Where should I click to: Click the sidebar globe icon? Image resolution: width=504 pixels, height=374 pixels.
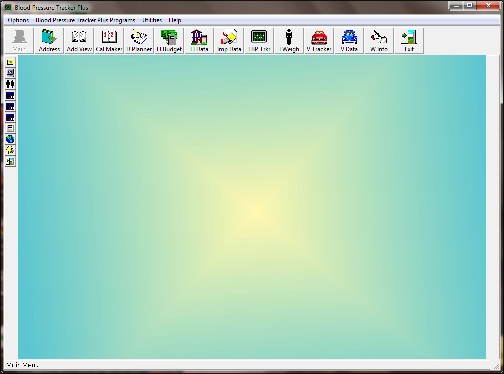(10, 139)
